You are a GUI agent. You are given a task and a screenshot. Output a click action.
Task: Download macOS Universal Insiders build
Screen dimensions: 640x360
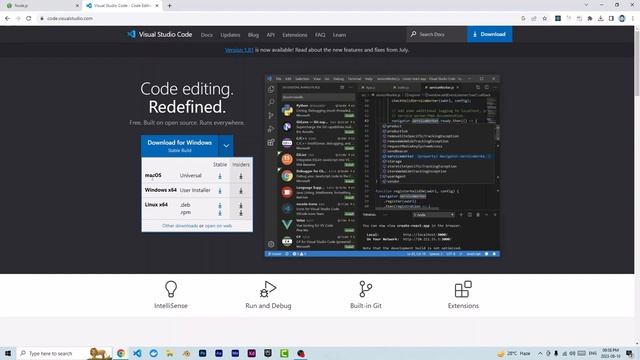coord(241,176)
